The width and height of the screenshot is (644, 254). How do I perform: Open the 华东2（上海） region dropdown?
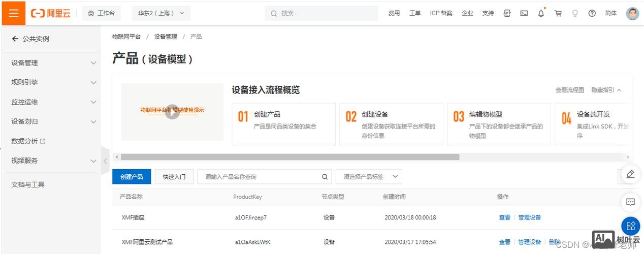point(162,13)
